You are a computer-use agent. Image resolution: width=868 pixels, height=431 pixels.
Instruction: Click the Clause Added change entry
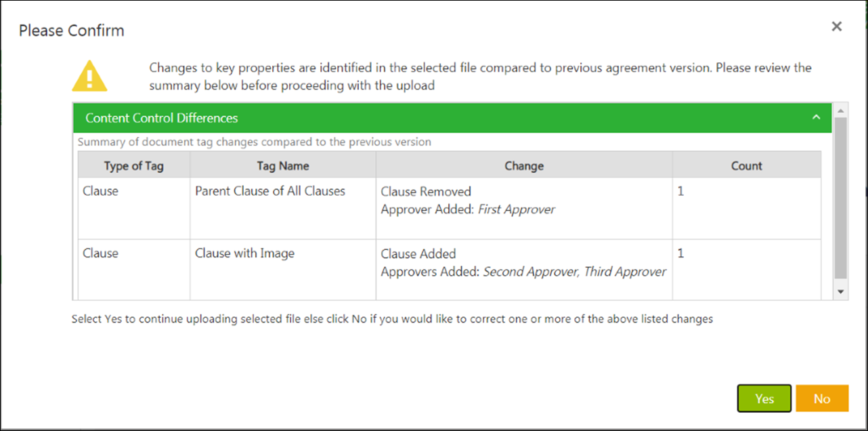coord(418,253)
